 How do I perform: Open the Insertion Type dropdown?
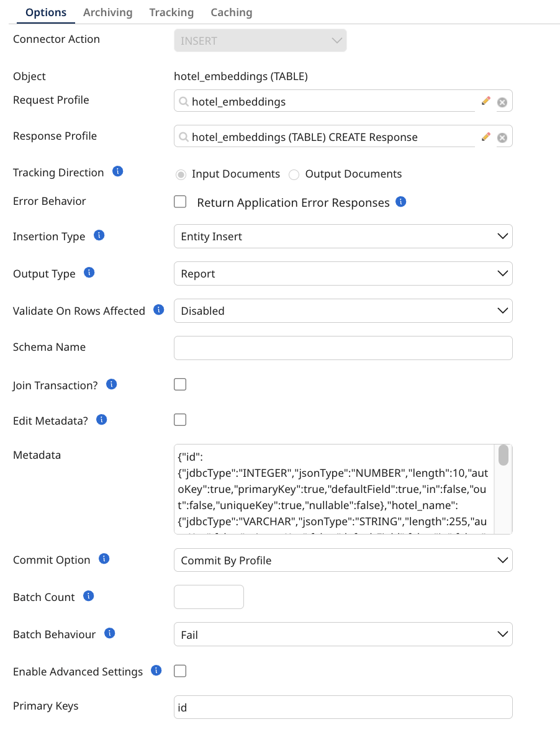coord(343,237)
